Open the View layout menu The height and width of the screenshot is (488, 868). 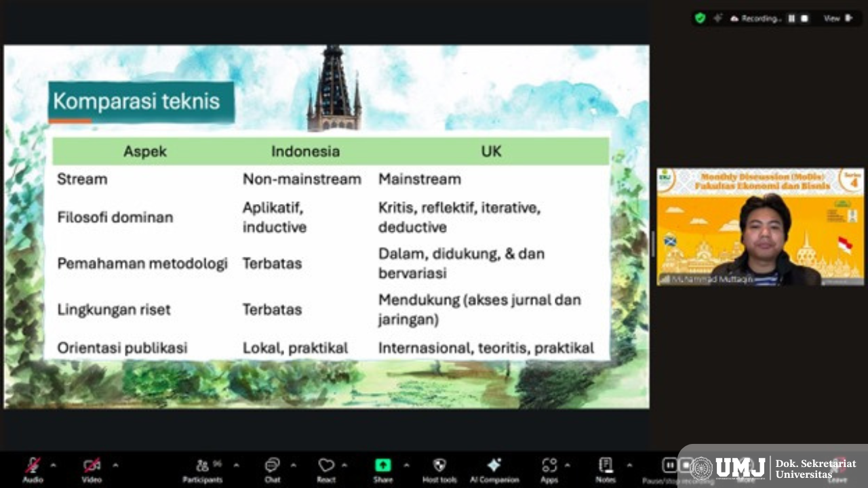click(x=832, y=18)
